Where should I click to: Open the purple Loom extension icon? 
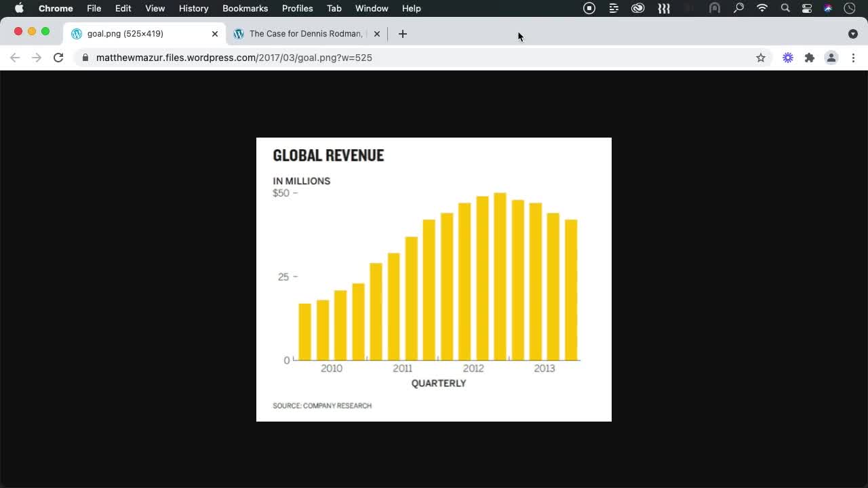[x=787, y=58]
